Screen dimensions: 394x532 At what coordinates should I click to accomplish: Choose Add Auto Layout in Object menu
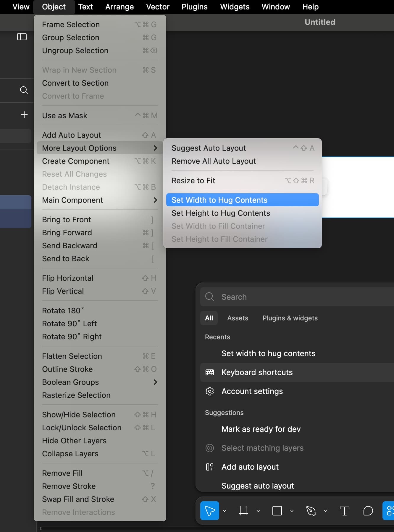[x=100, y=135]
